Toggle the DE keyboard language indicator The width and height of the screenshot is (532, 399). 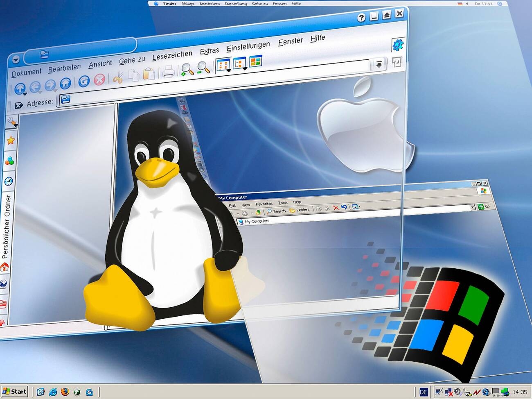pyautogui.click(x=423, y=392)
